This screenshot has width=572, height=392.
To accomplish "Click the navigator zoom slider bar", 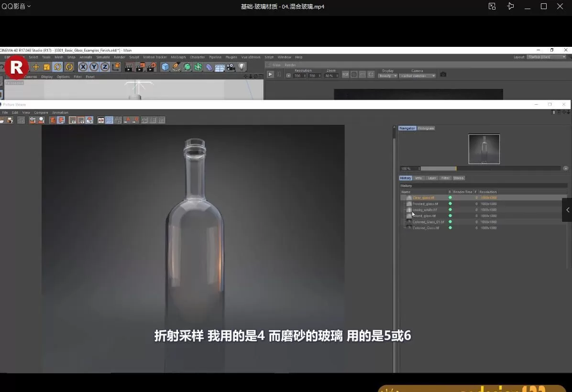I will [x=490, y=168].
